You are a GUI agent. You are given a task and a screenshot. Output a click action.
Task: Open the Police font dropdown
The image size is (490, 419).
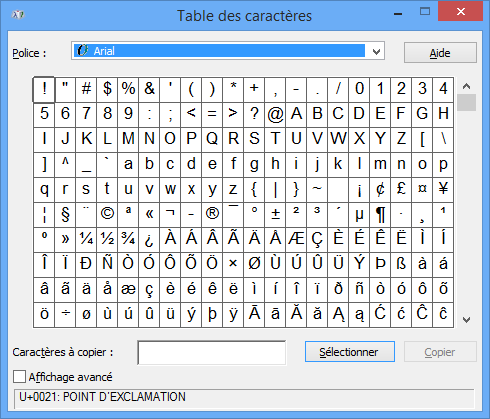tap(228, 51)
